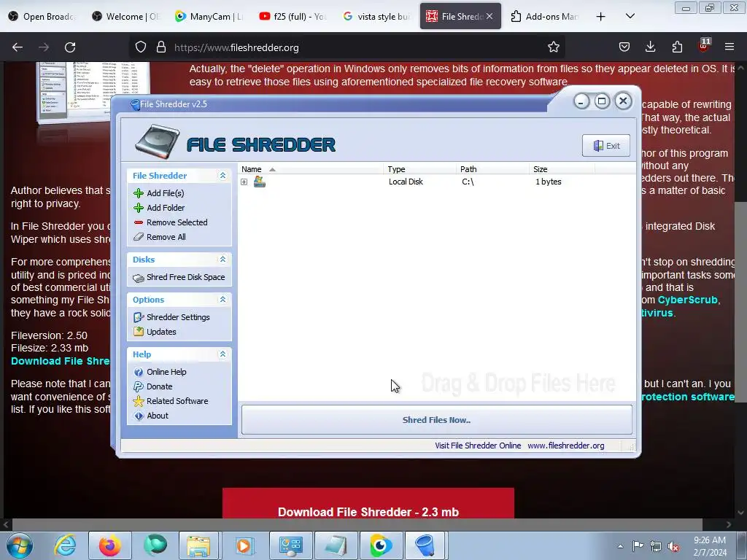Collapse the Help sidebar section

[222, 354]
